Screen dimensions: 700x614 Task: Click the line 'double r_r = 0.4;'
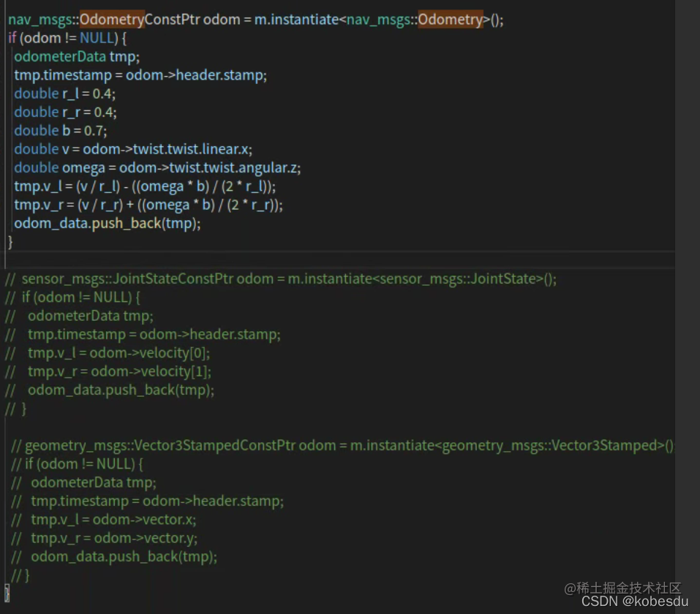pyautogui.click(x=65, y=112)
